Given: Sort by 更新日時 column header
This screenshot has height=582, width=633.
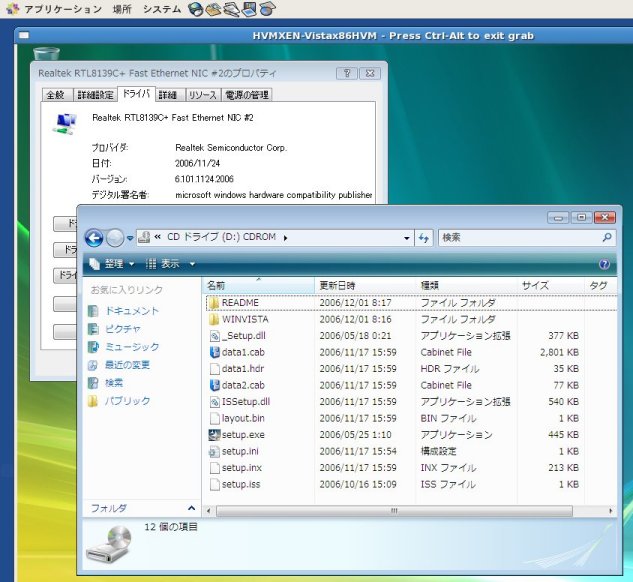Looking at the screenshot, I should (365, 285).
